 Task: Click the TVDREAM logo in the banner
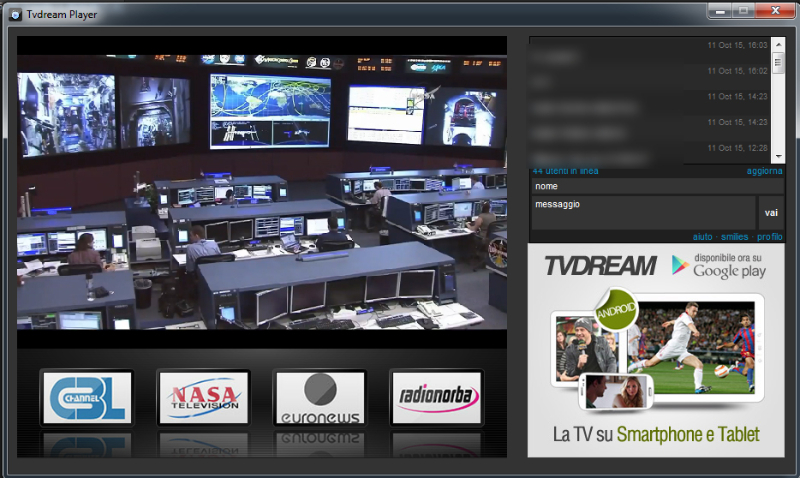pos(600,266)
